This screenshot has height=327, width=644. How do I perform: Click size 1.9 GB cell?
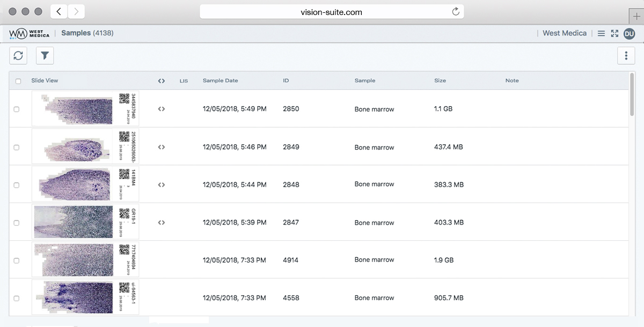click(444, 260)
